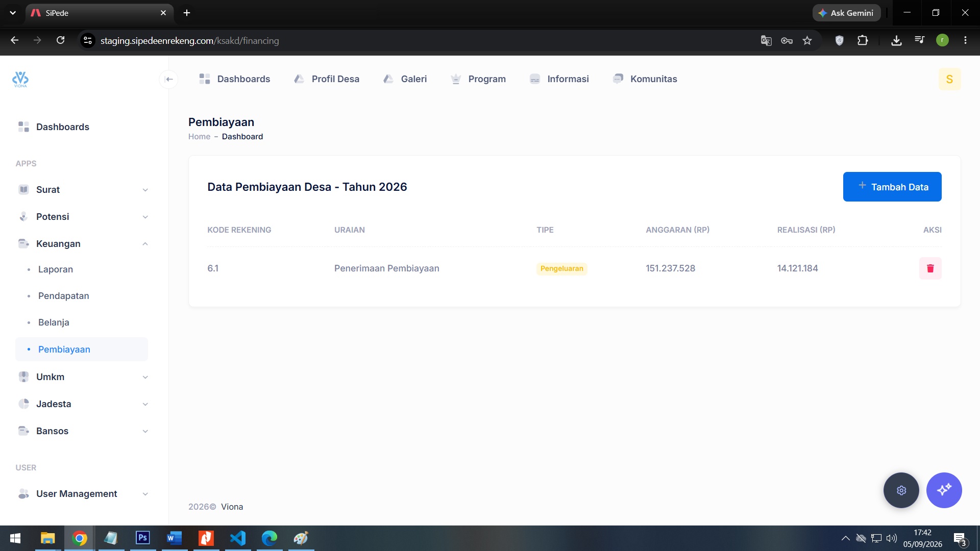Open the media control icon
Image resolution: width=980 pixels, height=551 pixels.
coord(920,40)
